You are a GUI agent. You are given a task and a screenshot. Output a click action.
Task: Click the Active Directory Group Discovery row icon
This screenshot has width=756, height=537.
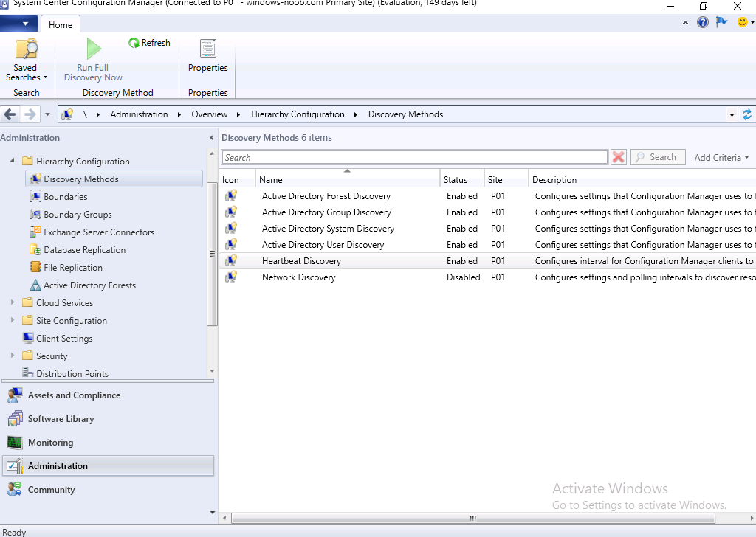pos(231,212)
